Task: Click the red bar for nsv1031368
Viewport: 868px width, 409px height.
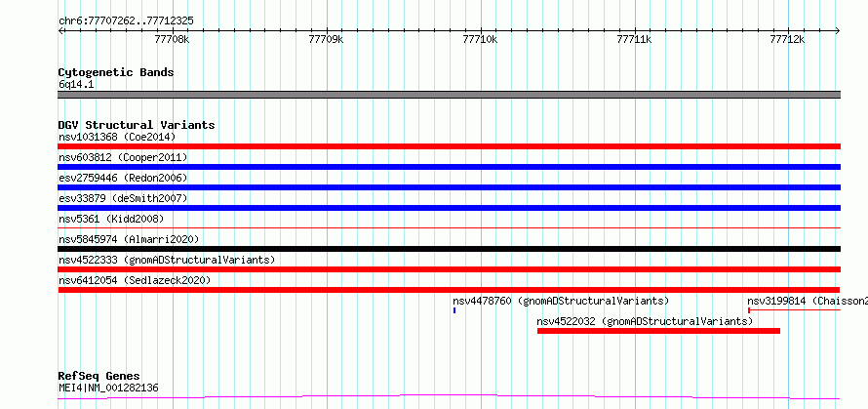Action: tap(450, 146)
